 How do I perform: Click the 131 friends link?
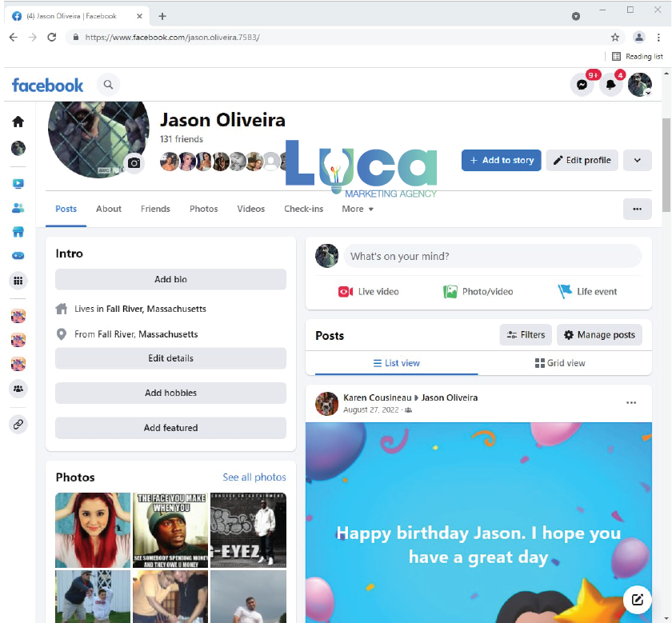click(182, 139)
